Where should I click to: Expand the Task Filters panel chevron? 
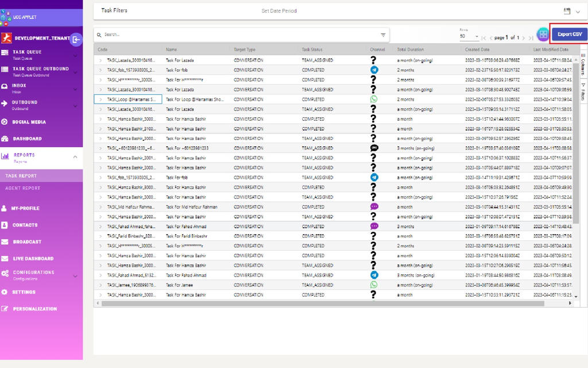coord(578,11)
